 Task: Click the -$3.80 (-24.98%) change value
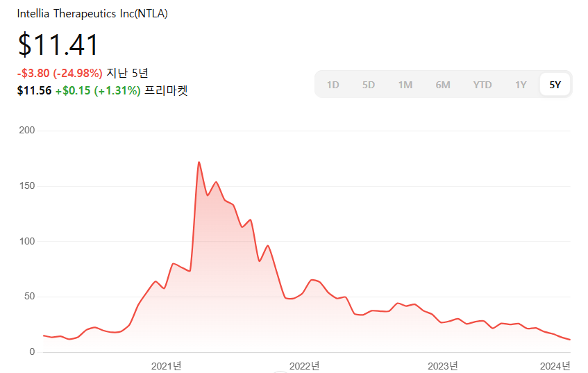tap(60, 73)
